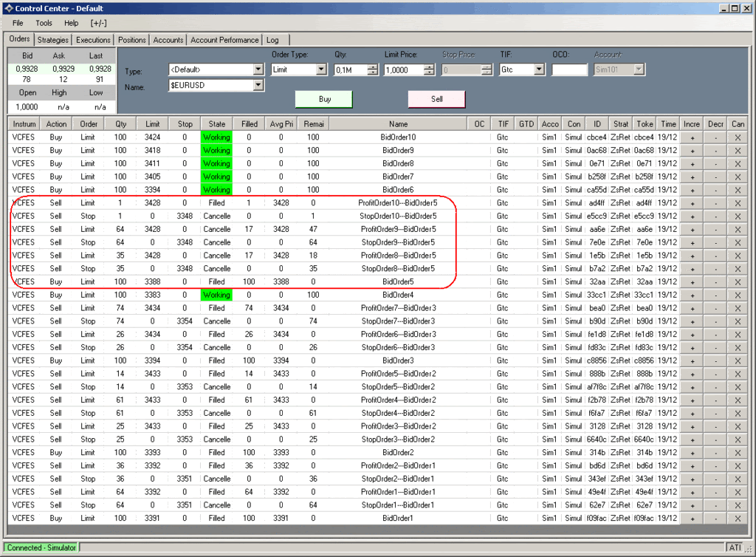Decrease price of BidOrder7 with minus button
This screenshot has width=756, height=557.
pos(715,177)
